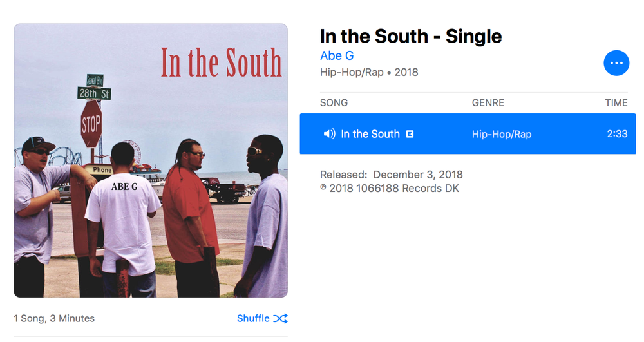Click the GENRE column header

tap(488, 102)
